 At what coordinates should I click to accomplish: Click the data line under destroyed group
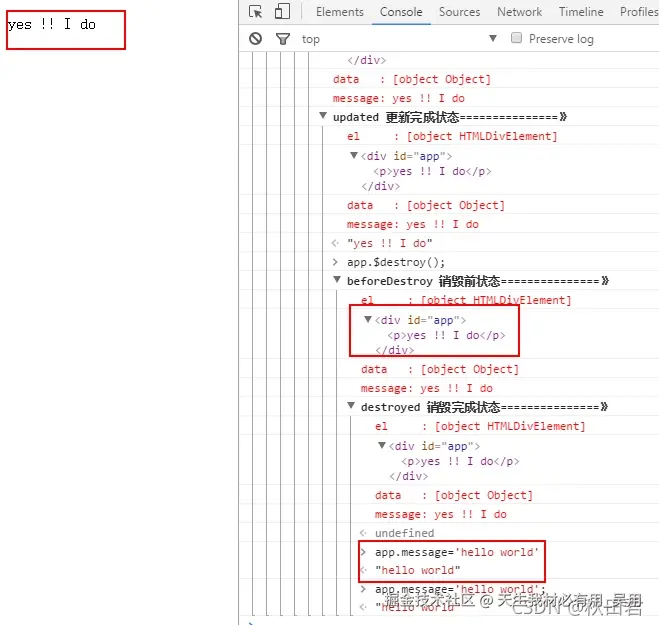(x=453, y=495)
